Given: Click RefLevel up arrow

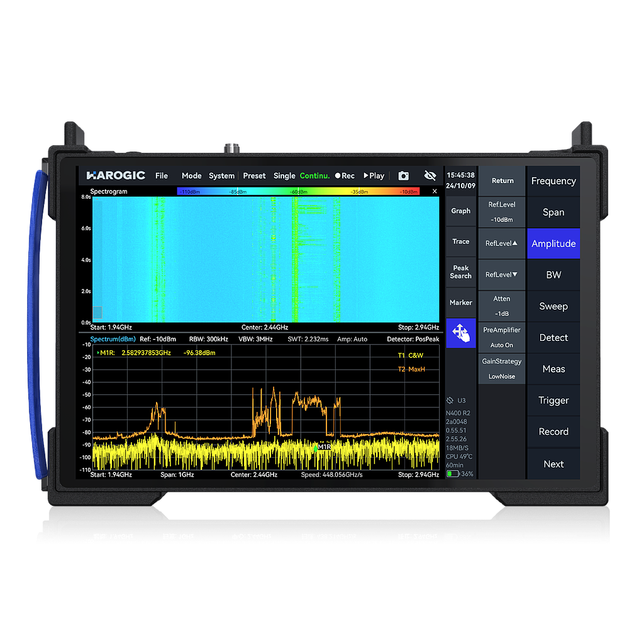Looking at the screenshot, I should tap(501, 243).
